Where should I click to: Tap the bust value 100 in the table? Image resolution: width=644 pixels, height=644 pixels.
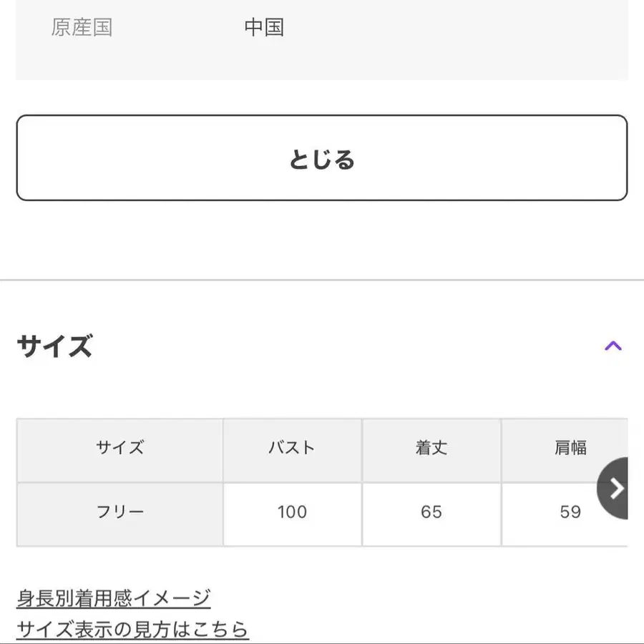[x=291, y=512]
